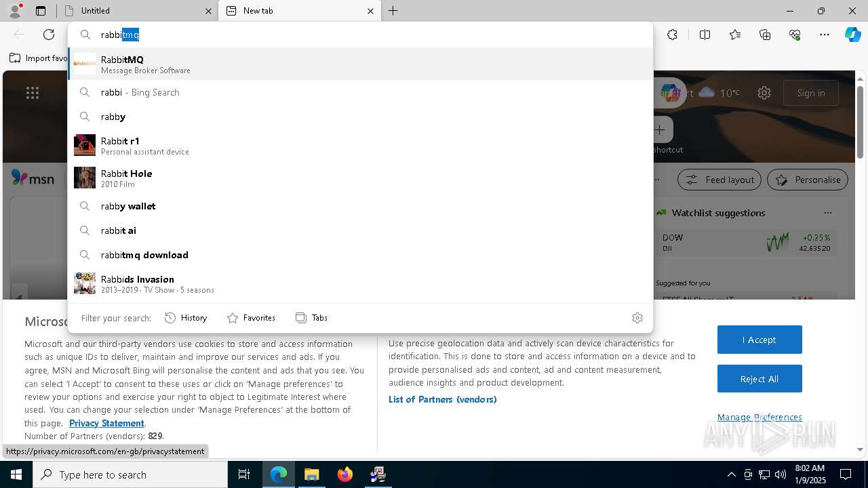Open volume control in tray
Screen dimensions: 868x488
click(x=781, y=474)
